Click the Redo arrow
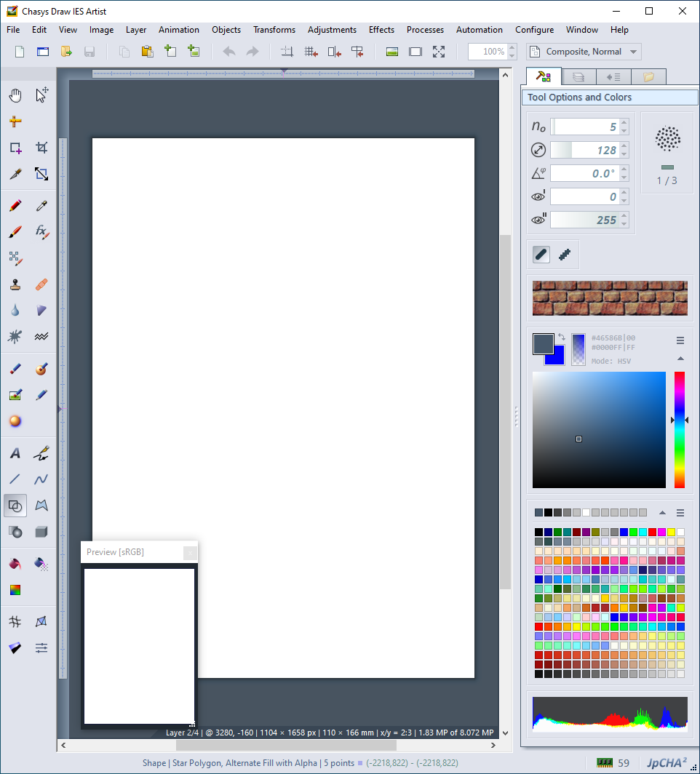Screen dimensions: 700x774 point(252,52)
